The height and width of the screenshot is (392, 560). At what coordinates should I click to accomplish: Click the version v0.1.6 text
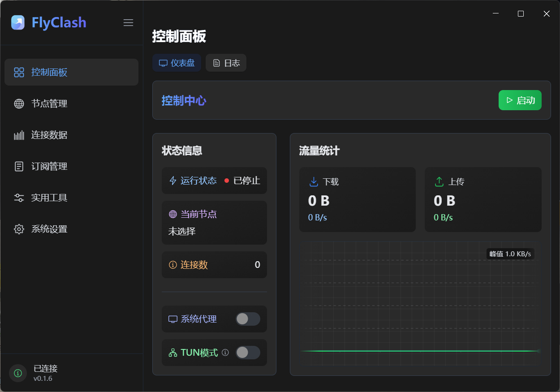(43, 379)
